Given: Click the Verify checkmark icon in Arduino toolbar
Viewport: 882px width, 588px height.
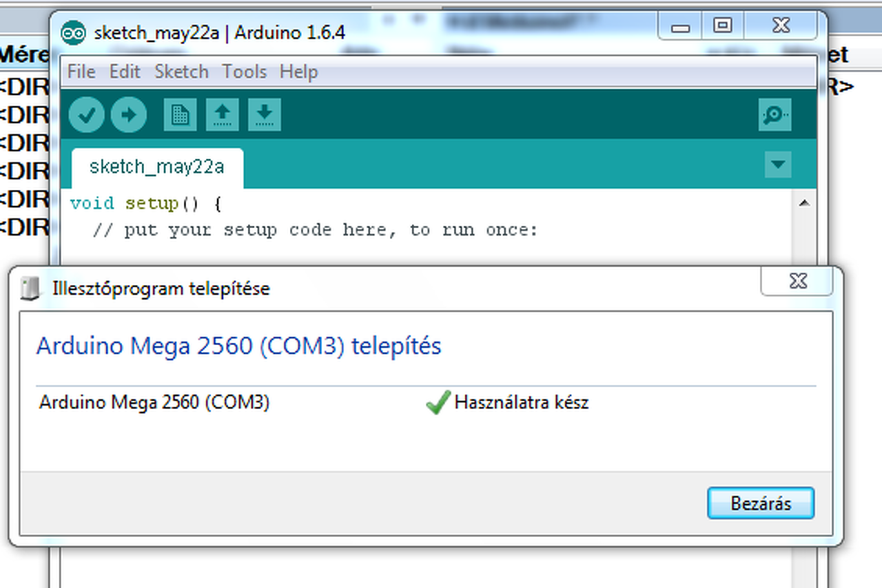Looking at the screenshot, I should [x=87, y=115].
